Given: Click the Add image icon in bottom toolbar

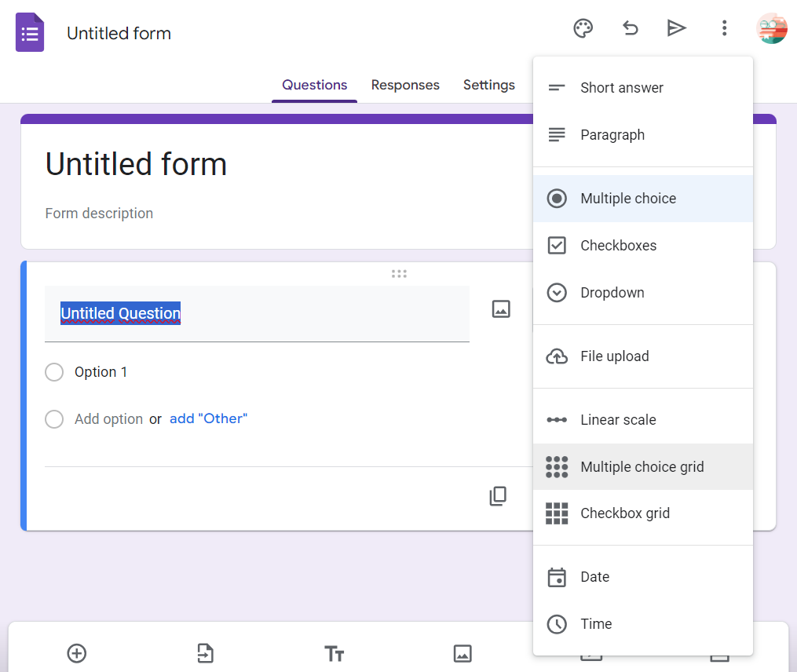Looking at the screenshot, I should 462,654.
